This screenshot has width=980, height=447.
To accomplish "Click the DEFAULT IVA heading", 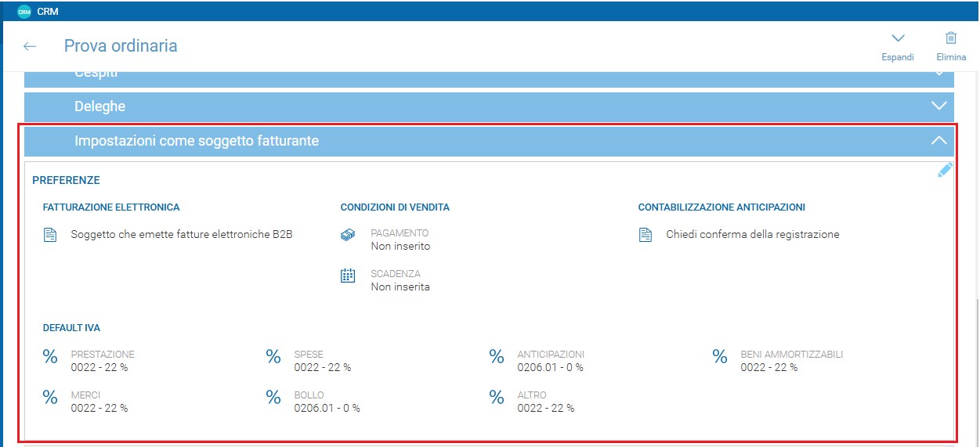I will 71,328.
